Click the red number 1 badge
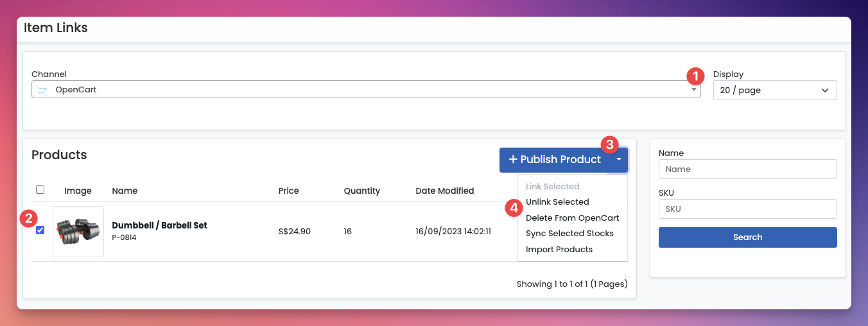The width and height of the screenshot is (868, 326). [695, 76]
